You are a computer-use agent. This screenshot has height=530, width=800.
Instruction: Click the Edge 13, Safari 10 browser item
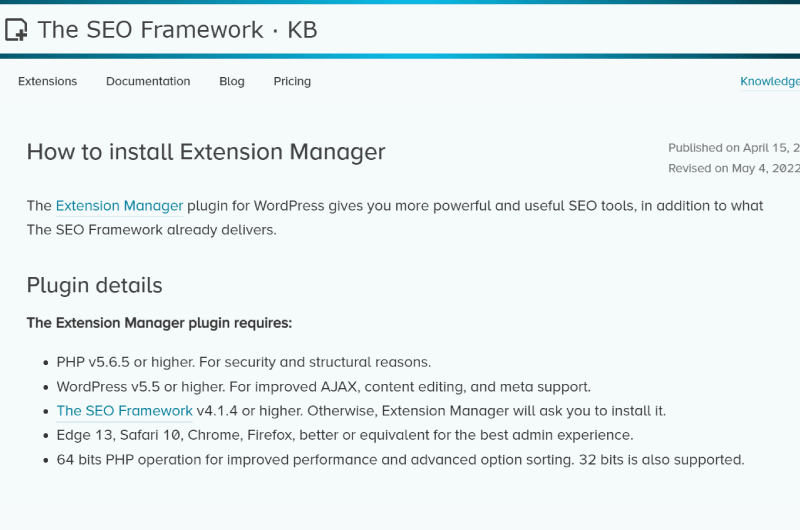345,435
